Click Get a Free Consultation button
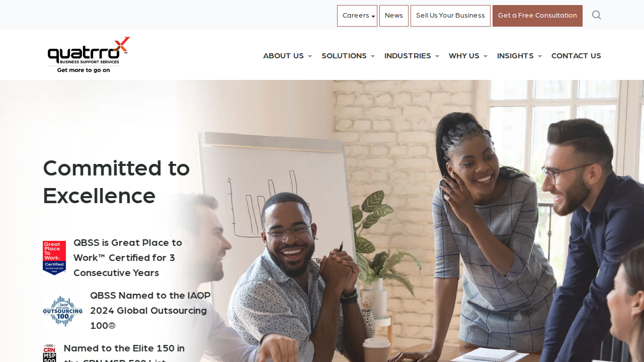This screenshot has width=644, height=362. [537, 16]
